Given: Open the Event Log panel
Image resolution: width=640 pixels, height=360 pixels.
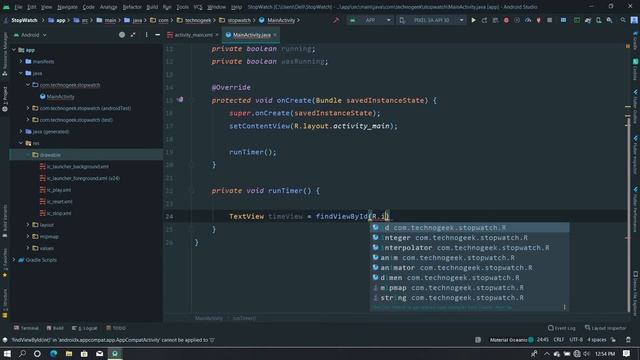Looking at the screenshot, I should pyautogui.click(x=562, y=328).
